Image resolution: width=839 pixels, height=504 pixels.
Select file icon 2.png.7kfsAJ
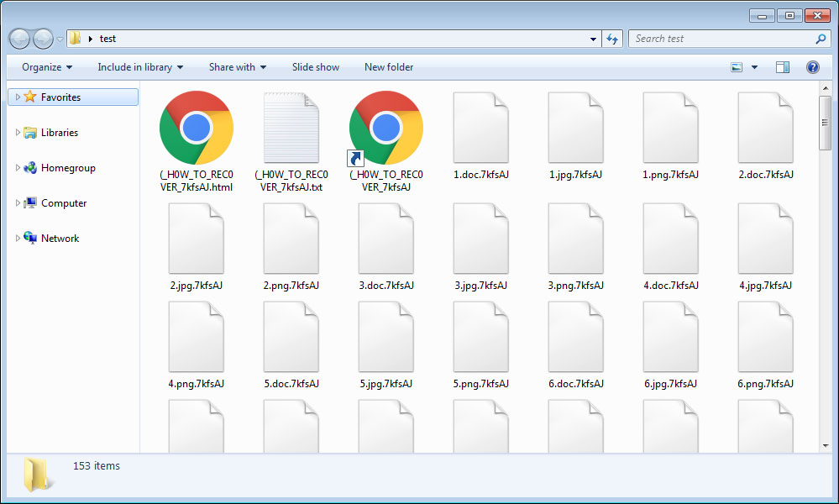coord(291,239)
